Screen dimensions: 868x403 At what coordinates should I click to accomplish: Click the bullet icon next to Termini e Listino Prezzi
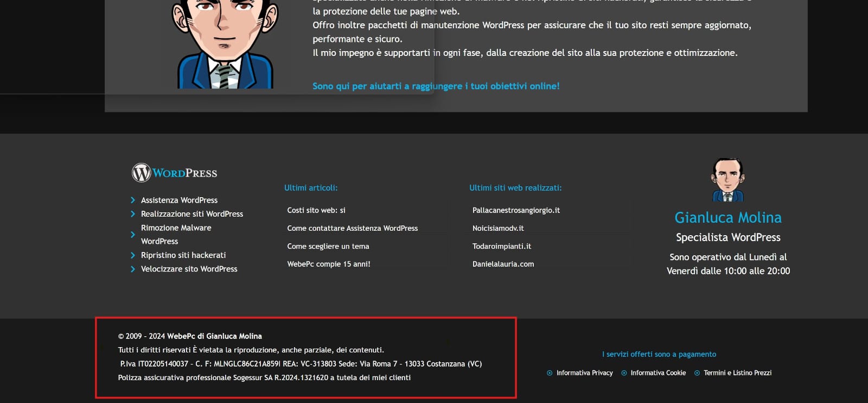point(697,373)
